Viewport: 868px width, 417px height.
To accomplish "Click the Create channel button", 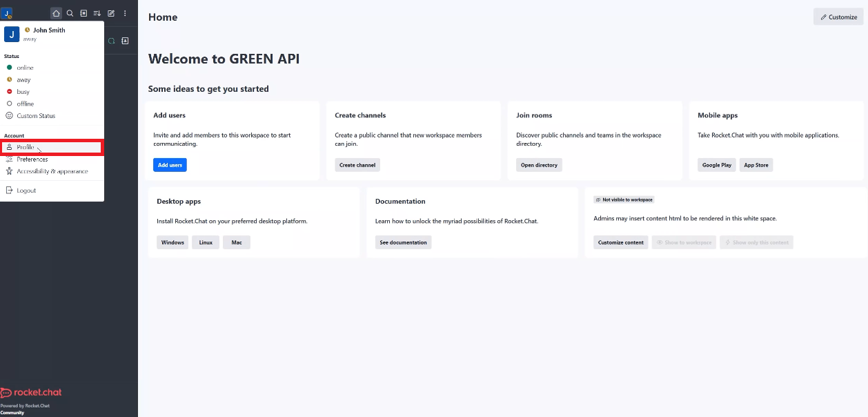I will pyautogui.click(x=357, y=165).
